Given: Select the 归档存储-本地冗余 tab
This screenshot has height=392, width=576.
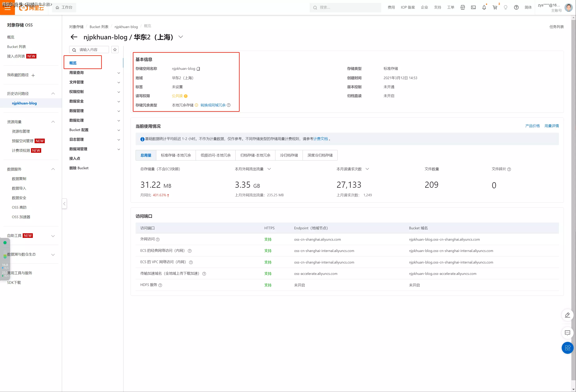Looking at the screenshot, I should pyautogui.click(x=255, y=155).
